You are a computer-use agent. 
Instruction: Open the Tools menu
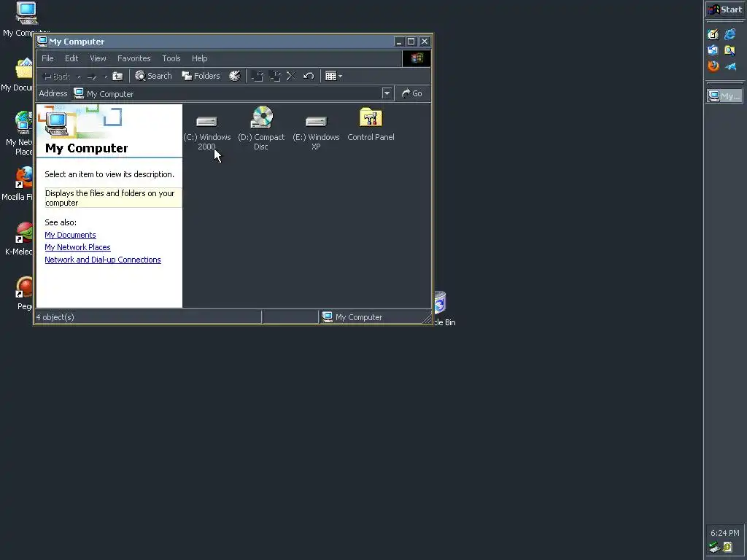point(171,58)
